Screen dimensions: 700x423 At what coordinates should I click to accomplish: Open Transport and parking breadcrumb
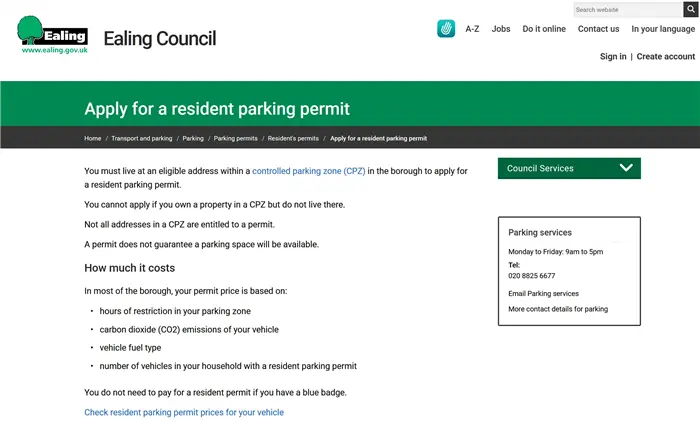142,138
